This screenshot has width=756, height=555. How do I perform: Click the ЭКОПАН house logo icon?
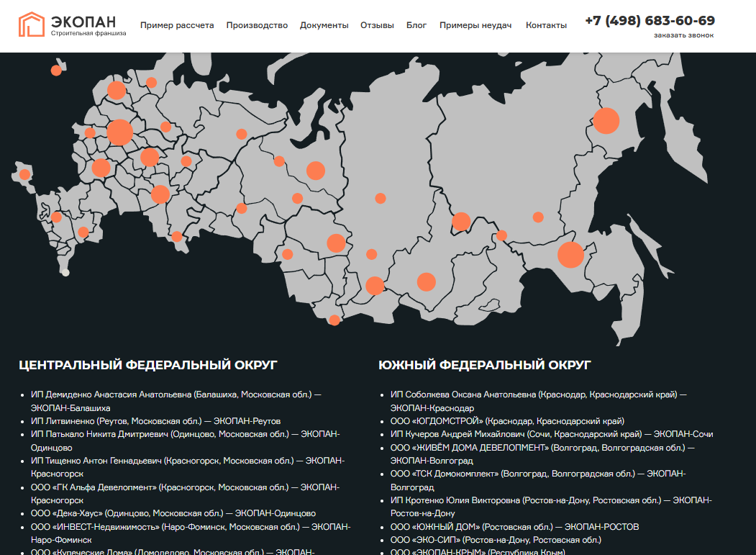click(x=32, y=24)
